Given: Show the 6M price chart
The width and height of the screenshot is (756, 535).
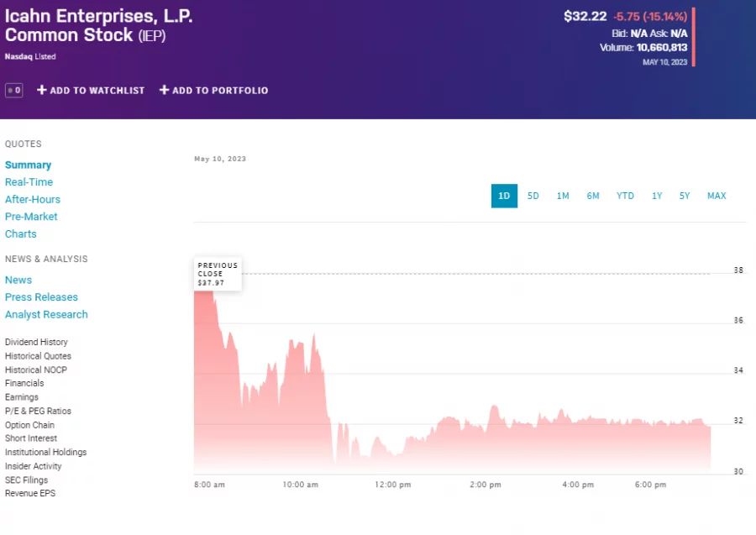Looking at the screenshot, I should click(593, 195).
